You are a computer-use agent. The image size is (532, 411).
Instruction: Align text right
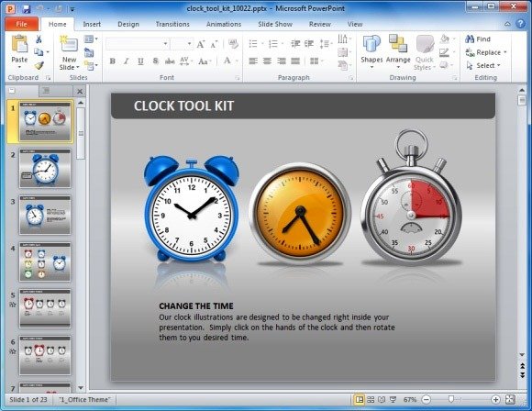(282, 61)
